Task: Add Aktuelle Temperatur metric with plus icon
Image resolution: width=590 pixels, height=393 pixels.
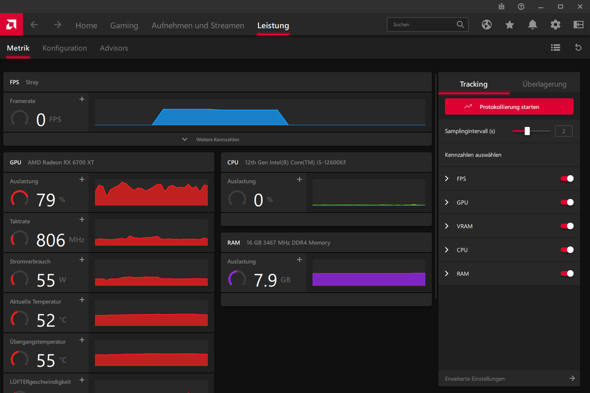Action: (x=82, y=300)
